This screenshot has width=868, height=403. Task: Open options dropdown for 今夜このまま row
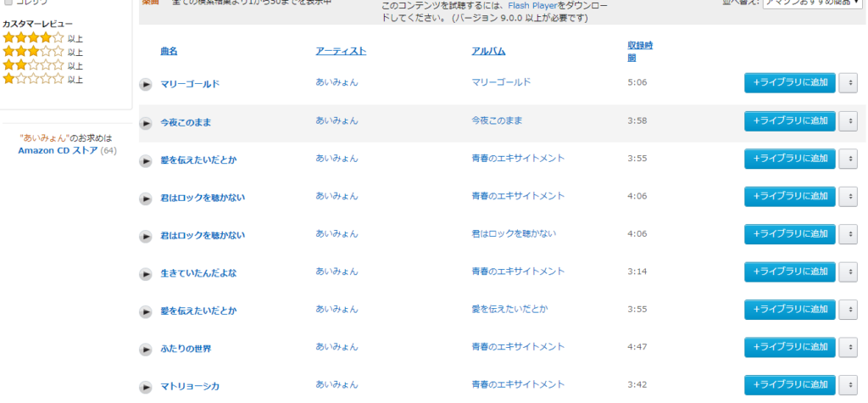[848, 120]
